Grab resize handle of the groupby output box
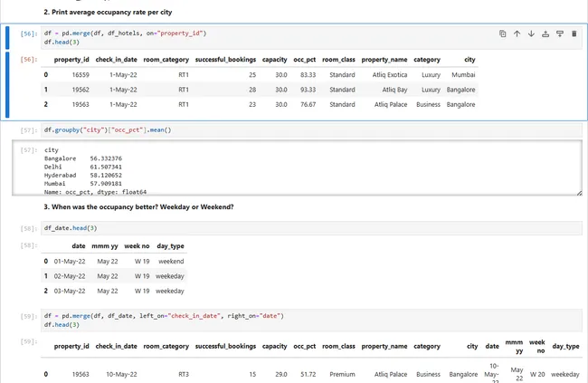 (579, 193)
